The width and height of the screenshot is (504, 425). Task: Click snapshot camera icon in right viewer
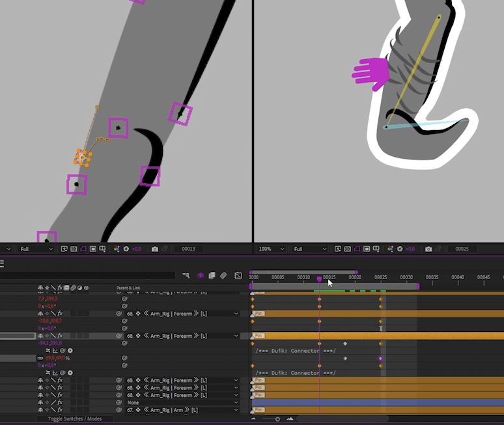point(428,249)
